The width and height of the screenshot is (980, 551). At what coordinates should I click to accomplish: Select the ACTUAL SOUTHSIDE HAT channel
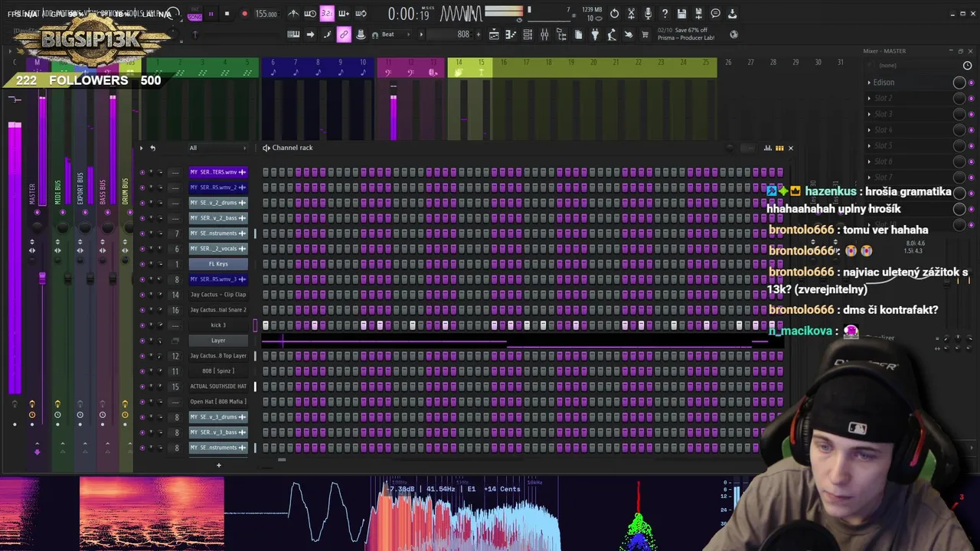click(x=218, y=386)
